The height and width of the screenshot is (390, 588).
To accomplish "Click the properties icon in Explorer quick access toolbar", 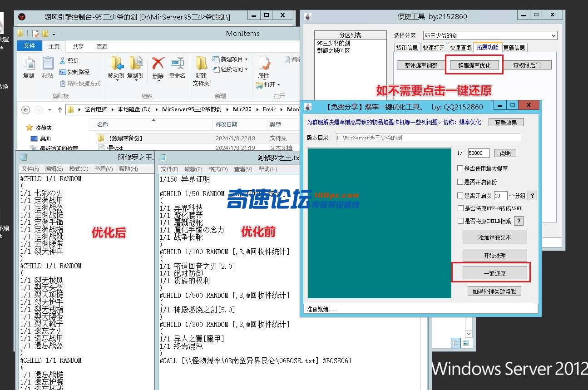I will pyautogui.click(x=36, y=34).
